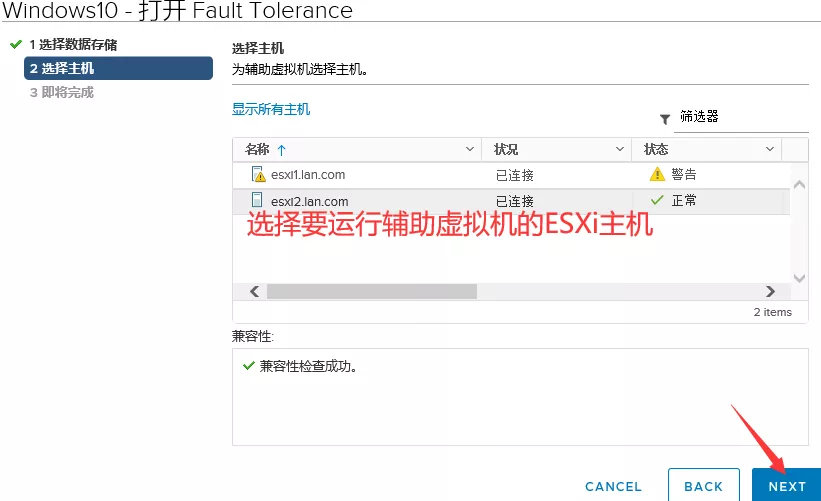Screen dimensions: 821x501
Task: Click the esxi1.lan.com host warning icon
Action: (258, 174)
